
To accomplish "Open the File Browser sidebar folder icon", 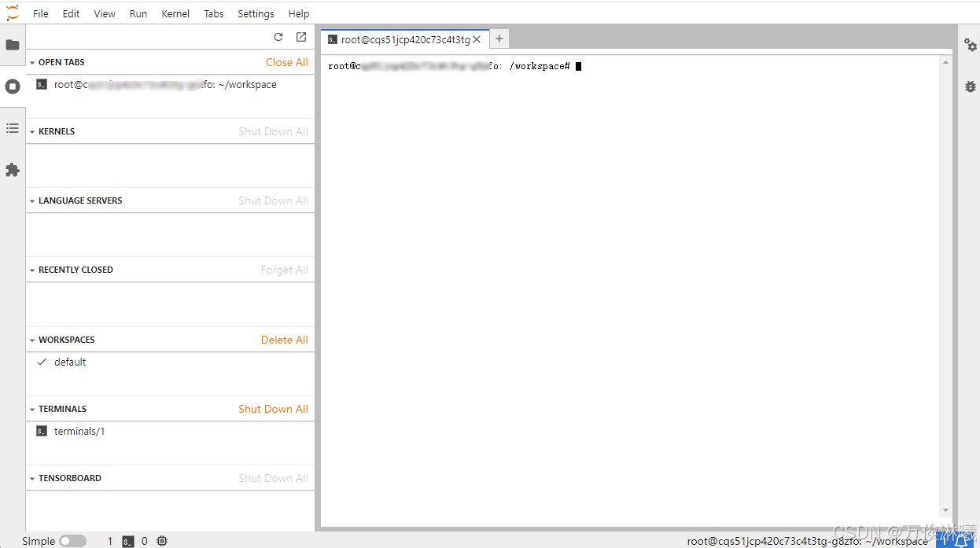I will pos(13,45).
